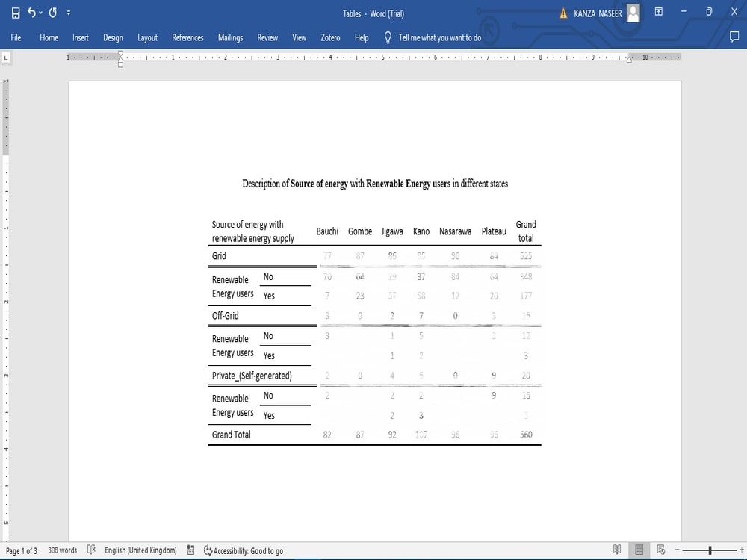Switch to the Zotero ribbon tab
747x560 pixels.
[x=330, y=37]
